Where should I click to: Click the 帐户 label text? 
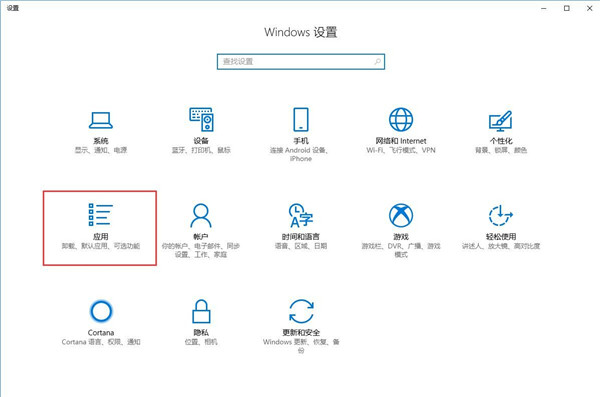(201, 237)
